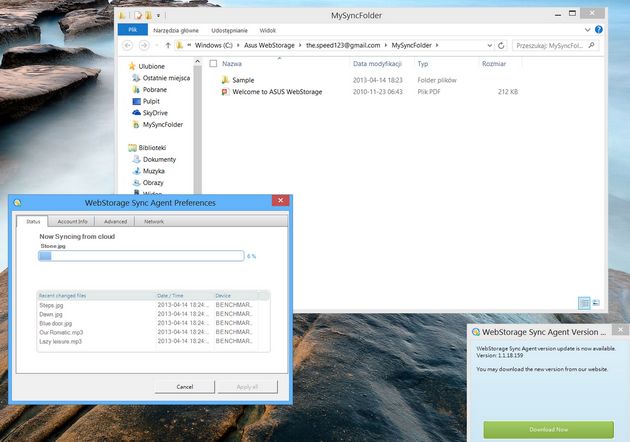Screen dimensions: 630x442
Task: Click Asus WebStorage breadcrumb
Action: coord(269,45)
